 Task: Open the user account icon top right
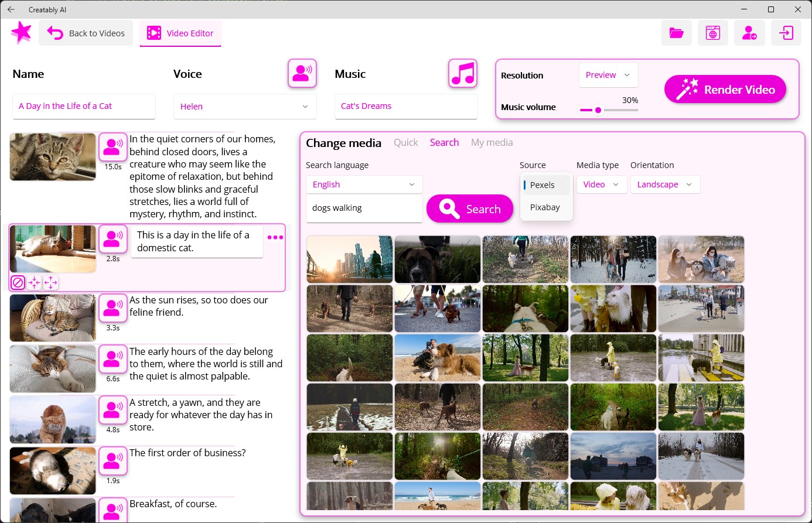pos(749,33)
